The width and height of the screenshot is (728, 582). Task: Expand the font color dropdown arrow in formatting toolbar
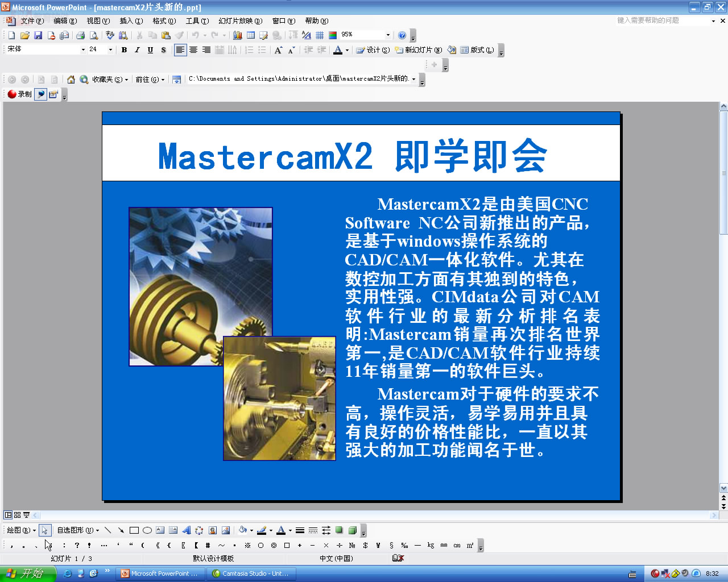pos(347,51)
